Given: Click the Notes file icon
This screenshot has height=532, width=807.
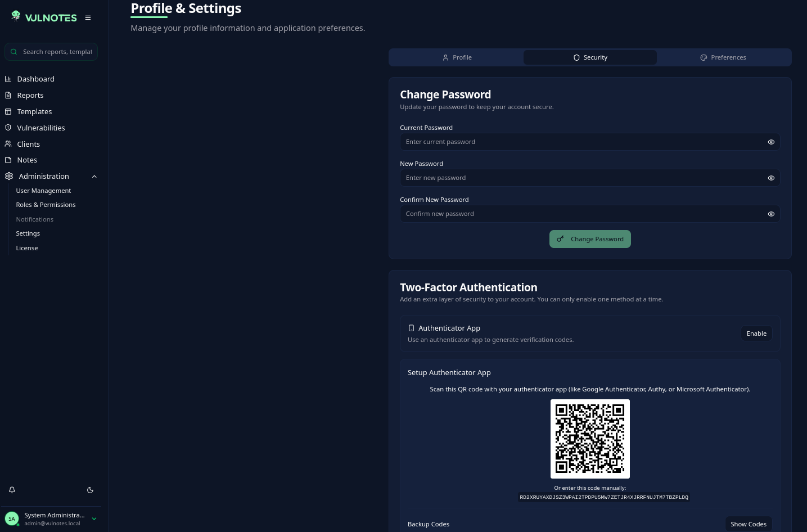Looking at the screenshot, I should 8,160.
